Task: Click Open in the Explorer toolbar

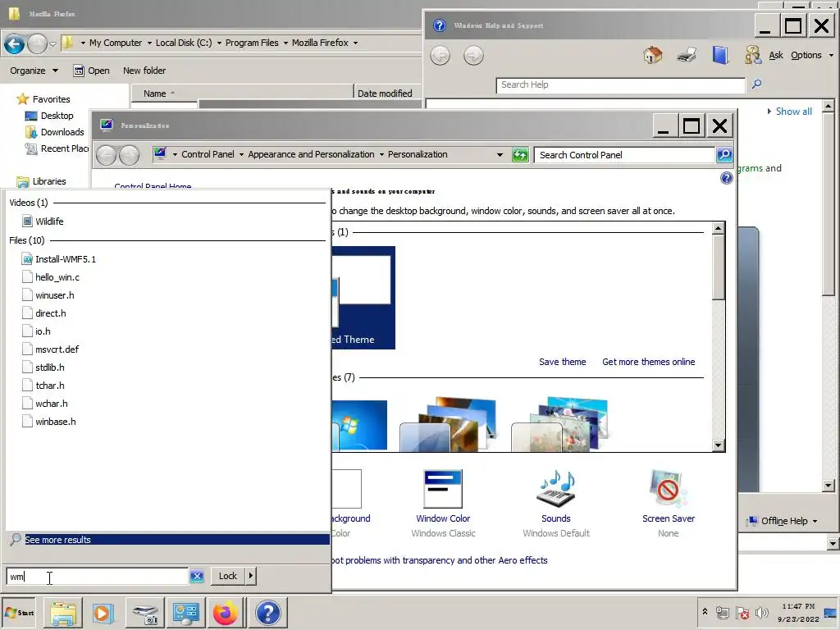Action: pos(91,71)
